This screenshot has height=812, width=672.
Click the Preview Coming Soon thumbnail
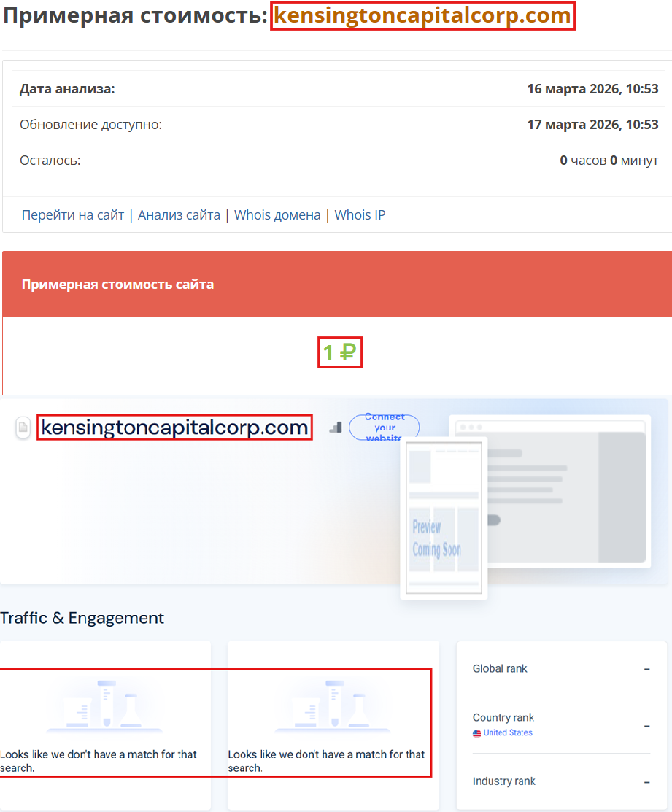coord(443,517)
